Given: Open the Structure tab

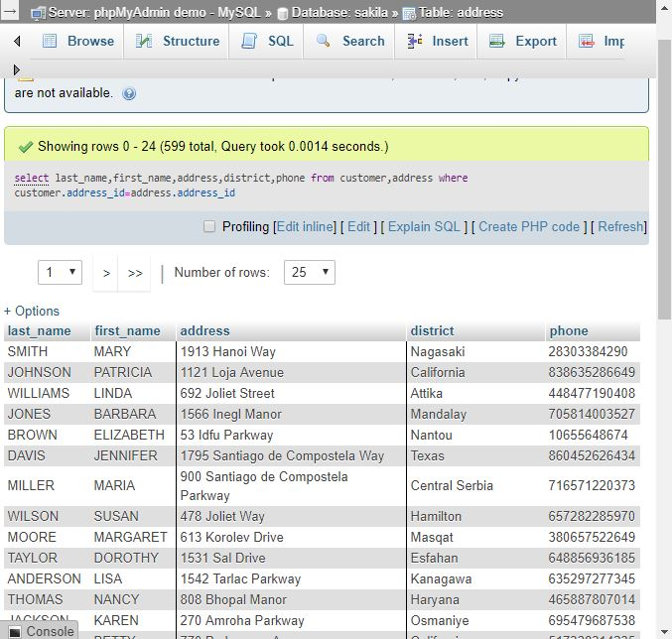Looking at the screenshot, I should (x=178, y=41).
